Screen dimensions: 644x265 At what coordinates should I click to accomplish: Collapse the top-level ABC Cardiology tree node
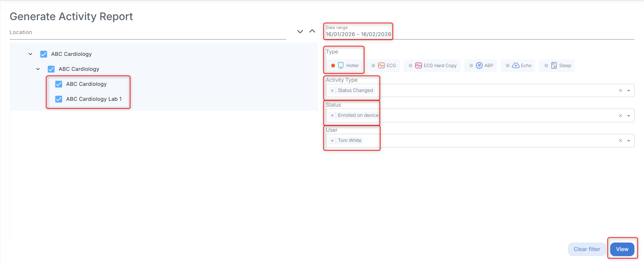click(x=30, y=54)
